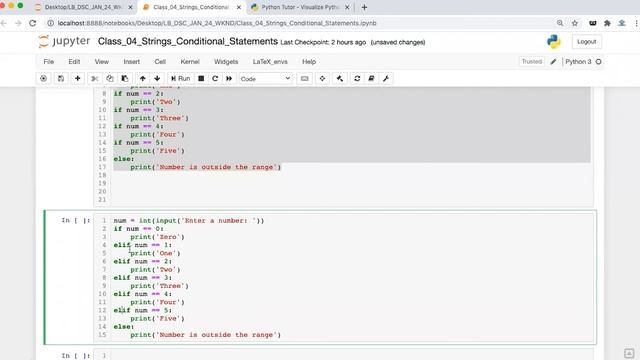The width and height of the screenshot is (640, 360).
Task: Open the Insert menu
Action: 131,62
